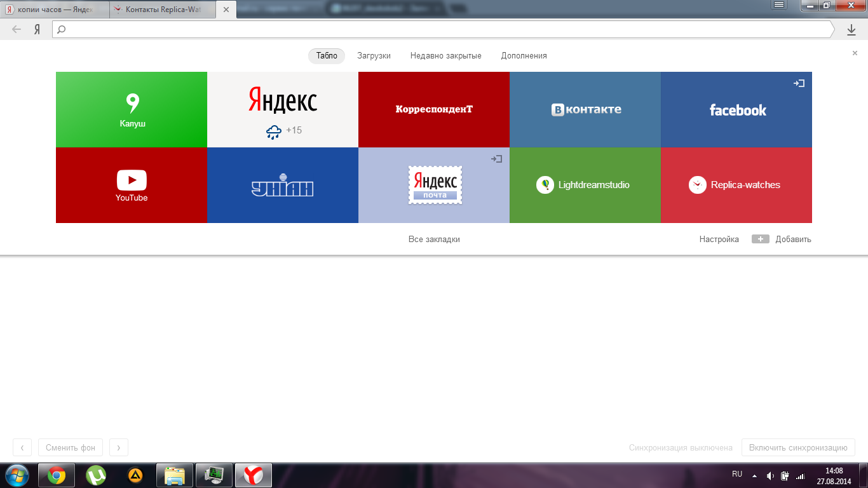The height and width of the screenshot is (488, 868).
Task: Open the Загрузки tab
Action: point(374,56)
